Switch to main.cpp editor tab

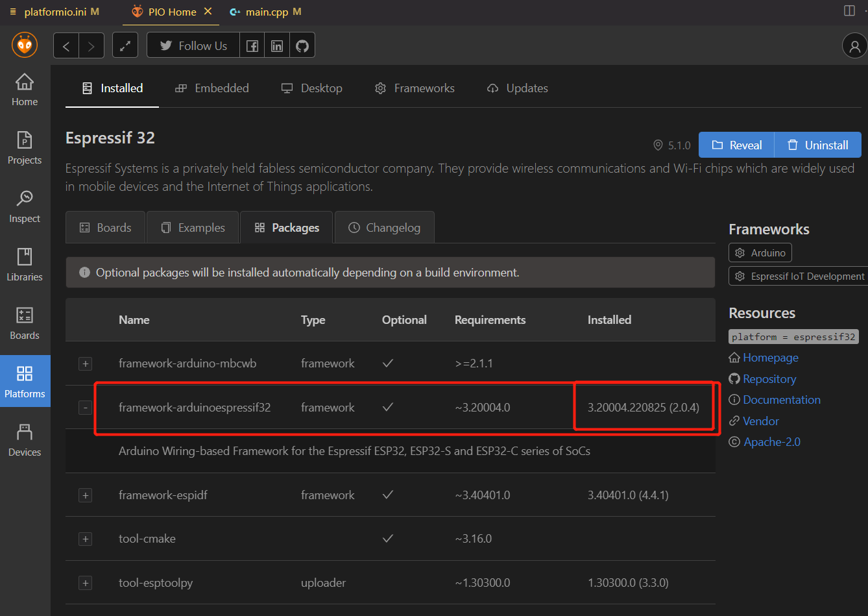[x=265, y=12]
